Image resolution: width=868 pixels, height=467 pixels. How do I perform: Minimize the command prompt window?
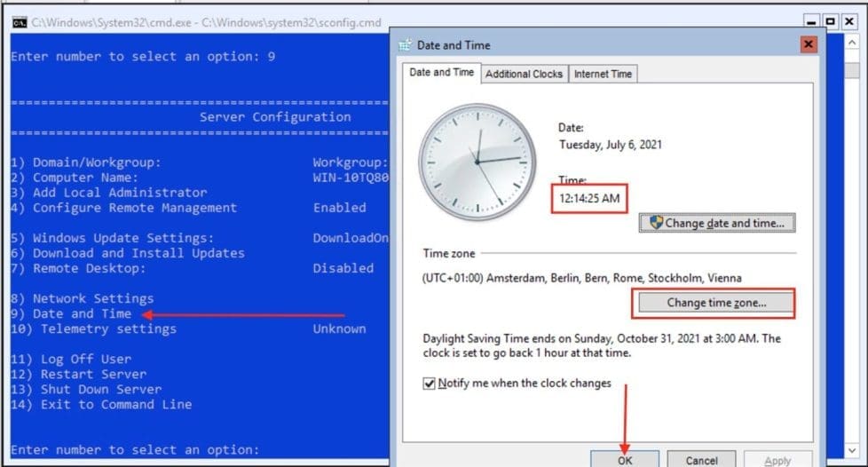click(811, 22)
